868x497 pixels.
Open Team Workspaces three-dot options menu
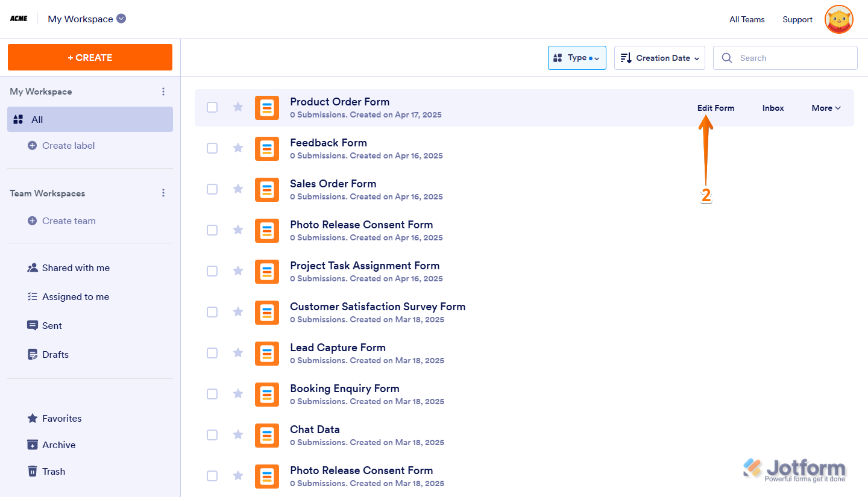tap(163, 193)
